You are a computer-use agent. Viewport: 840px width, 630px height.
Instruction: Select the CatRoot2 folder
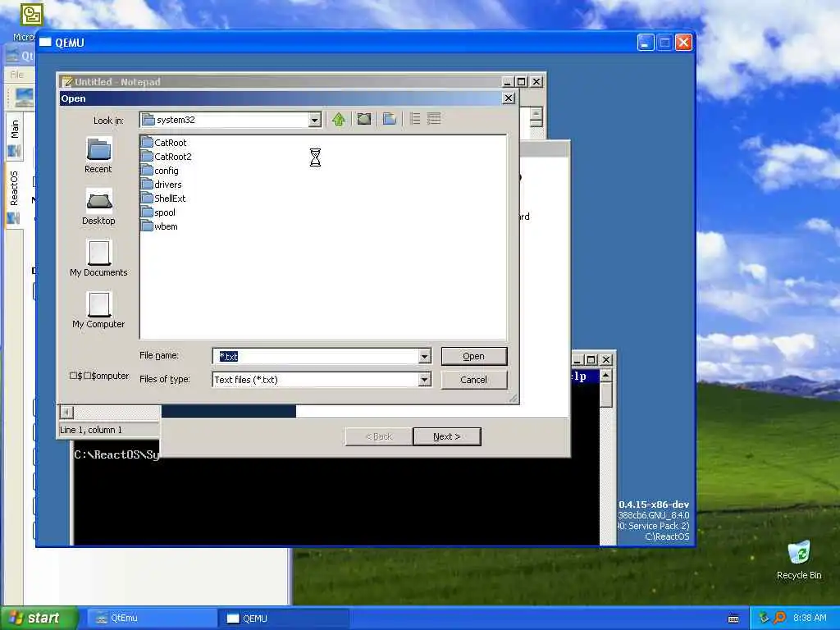(166, 157)
